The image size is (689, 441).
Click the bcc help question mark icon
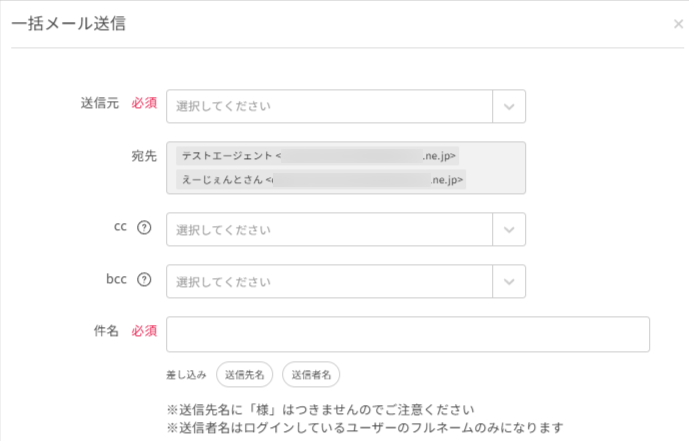pyautogui.click(x=144, y=279)
